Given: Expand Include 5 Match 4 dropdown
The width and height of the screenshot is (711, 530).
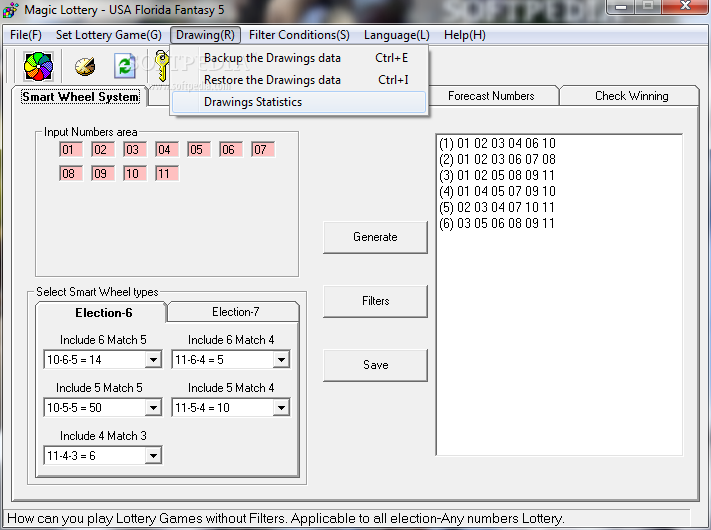Looking at the screenshot, I should coord(281,408).
